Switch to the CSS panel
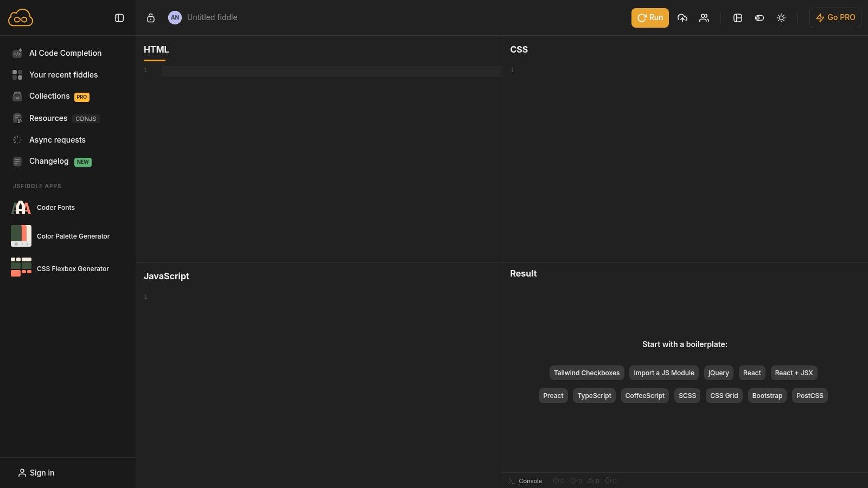Image resolution: width=868 pixels, height=488 pixels. coord(519,49)
